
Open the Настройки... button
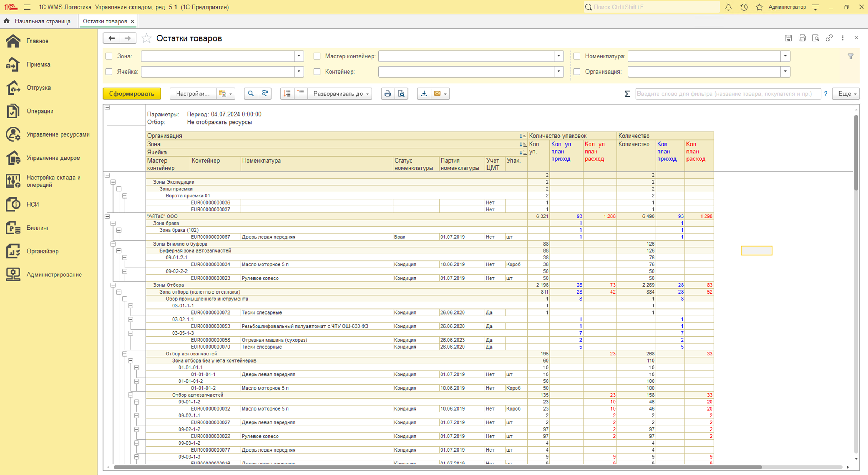tap(193, 94)
